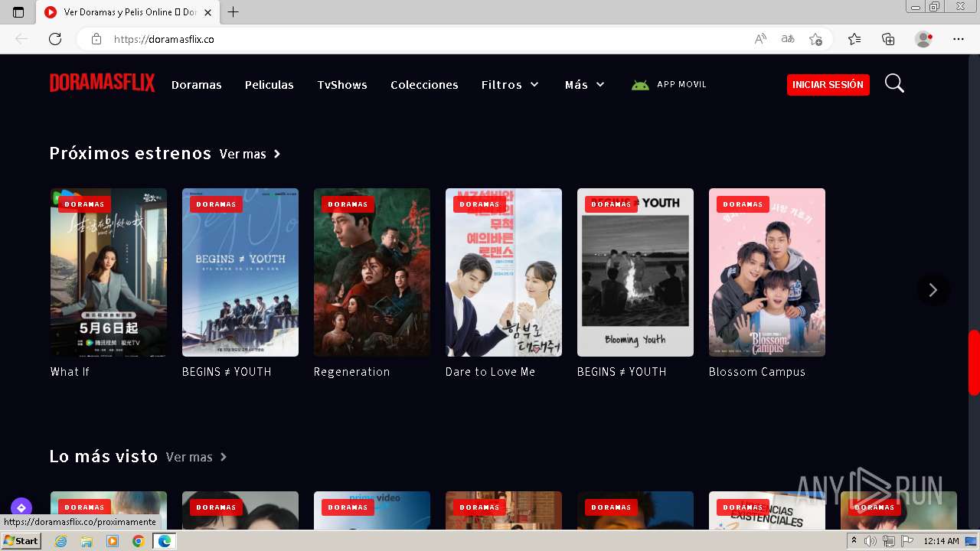Open Chrome from the taskbar
The width and height of the screenshot is (980, 551).
pos(139,541)
